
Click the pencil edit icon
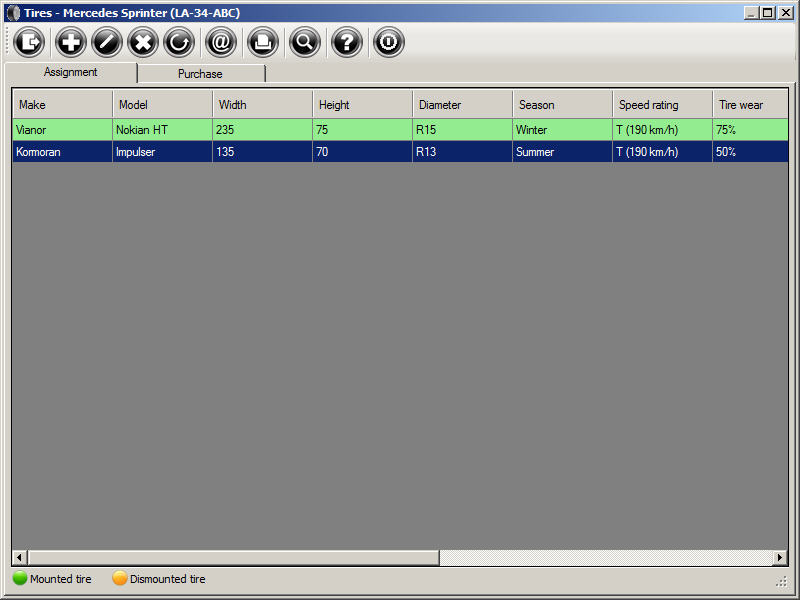coord(107,42)
